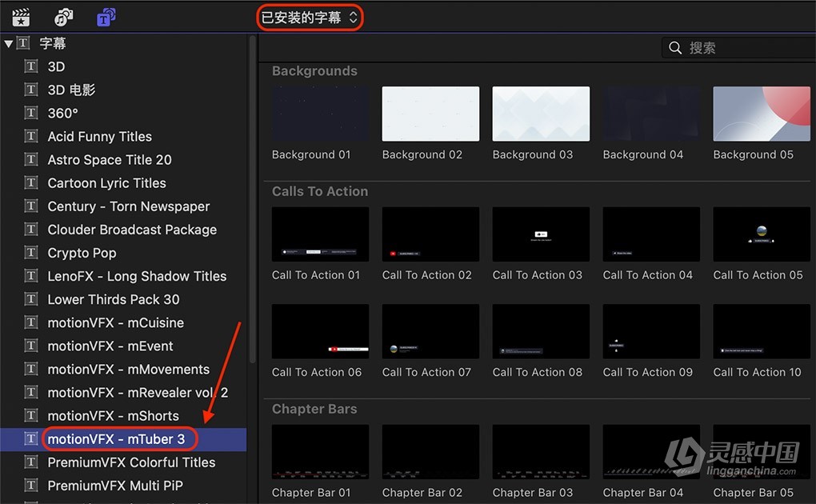816x504 pixels.
Task: Click the Backgrounds section heading
Action: tap(314, 71)
